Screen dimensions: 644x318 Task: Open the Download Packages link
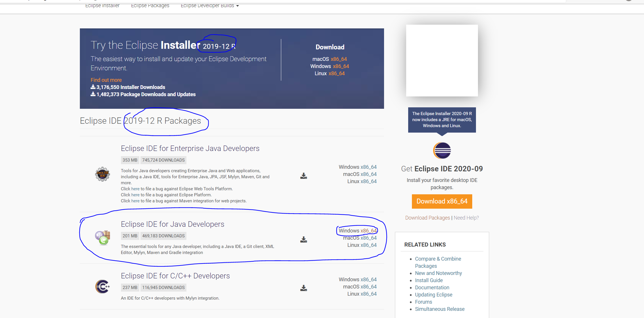tap(427, 218)
